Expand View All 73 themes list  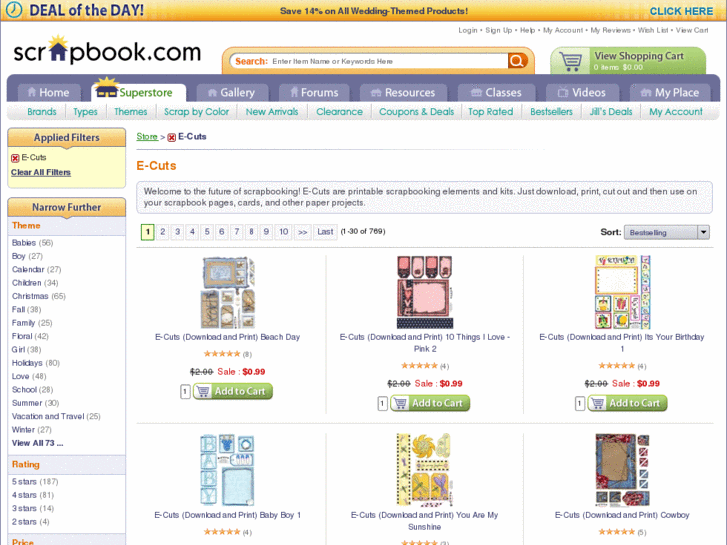coord(38,443)
